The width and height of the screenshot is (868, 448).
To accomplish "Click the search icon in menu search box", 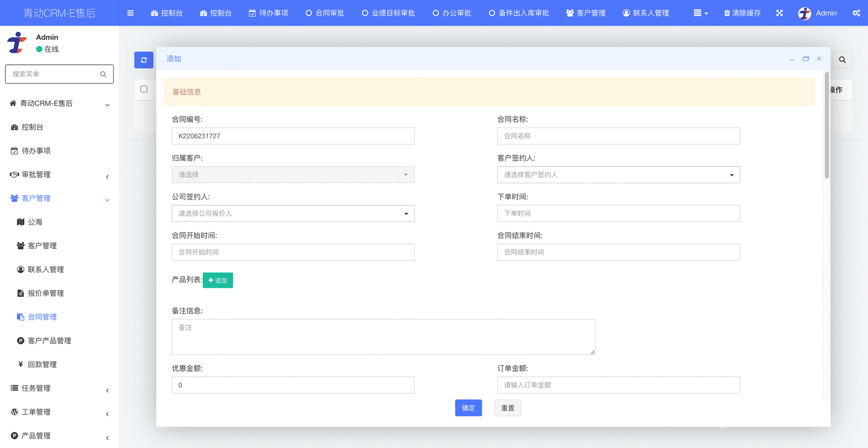I will pyautogui.click(x=103, y=74).
